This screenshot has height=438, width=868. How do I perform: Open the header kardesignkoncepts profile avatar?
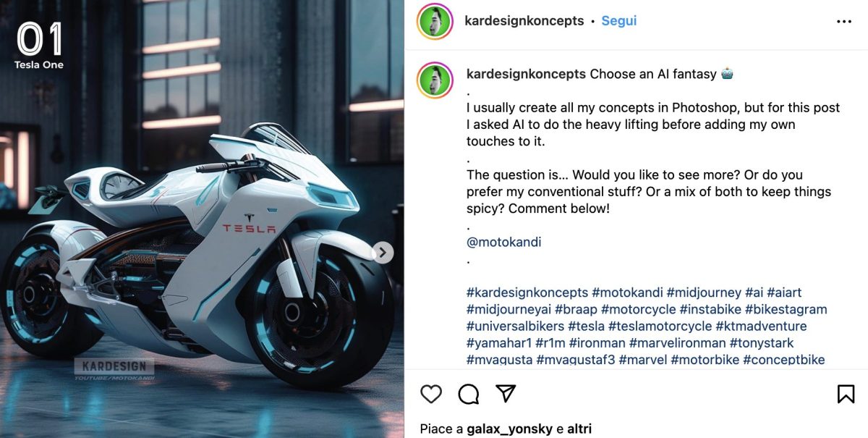click(x=435, y=21)
